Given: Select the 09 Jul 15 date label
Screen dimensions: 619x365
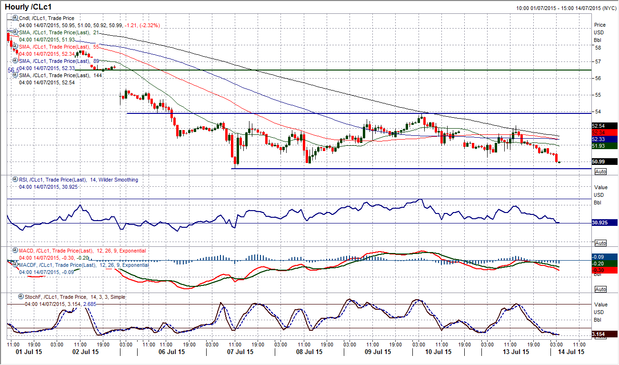Looking at the screenshot, I should (378, 352).
